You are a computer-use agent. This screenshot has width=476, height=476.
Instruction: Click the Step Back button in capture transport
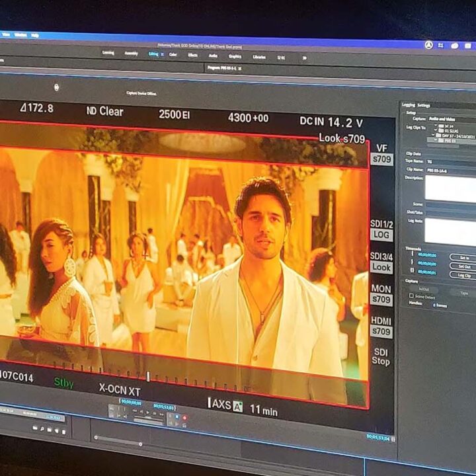(141, 412)
